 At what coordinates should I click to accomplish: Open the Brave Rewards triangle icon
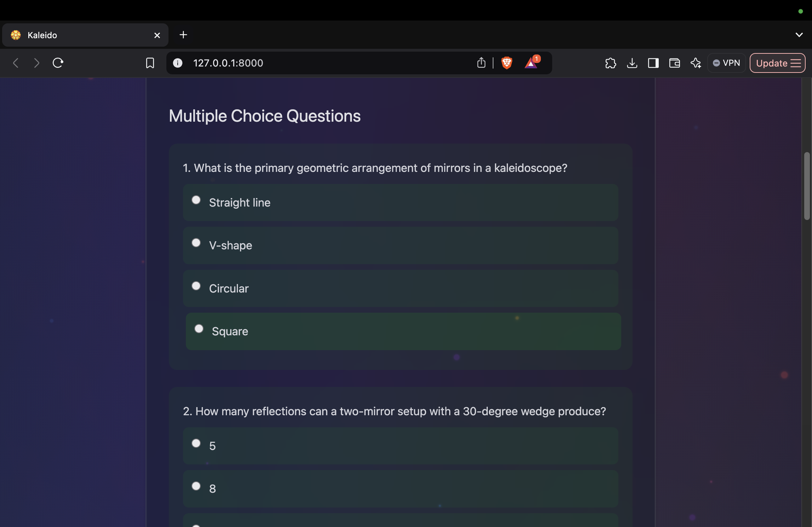coord(531,63)
